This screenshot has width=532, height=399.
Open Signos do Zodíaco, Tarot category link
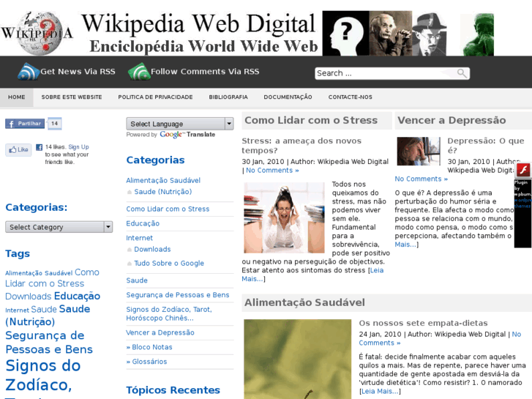(x=169, y=314)
